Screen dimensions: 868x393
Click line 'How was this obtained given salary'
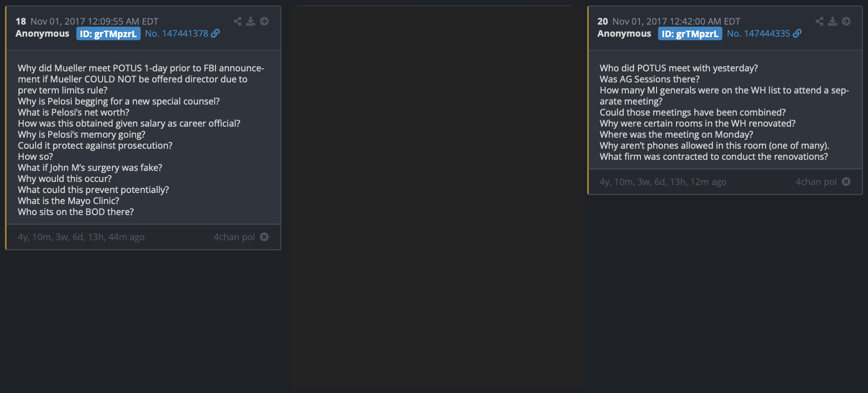point(129,123)
